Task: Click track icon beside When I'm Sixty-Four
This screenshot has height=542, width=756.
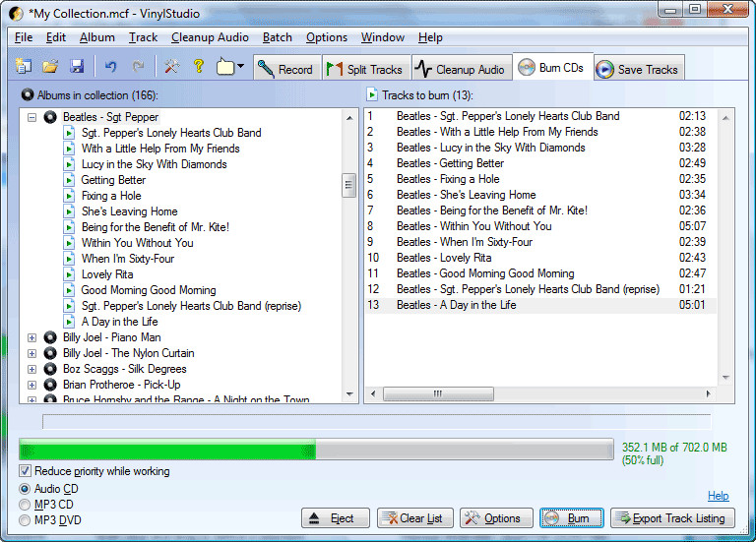Action: point(69,259)
